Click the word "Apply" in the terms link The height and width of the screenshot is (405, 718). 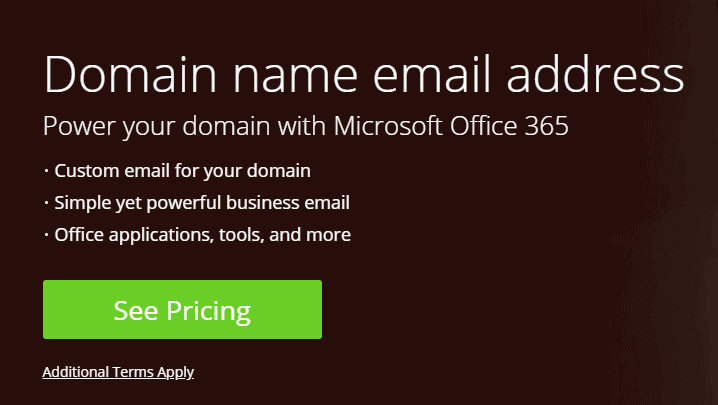point(176,372)
